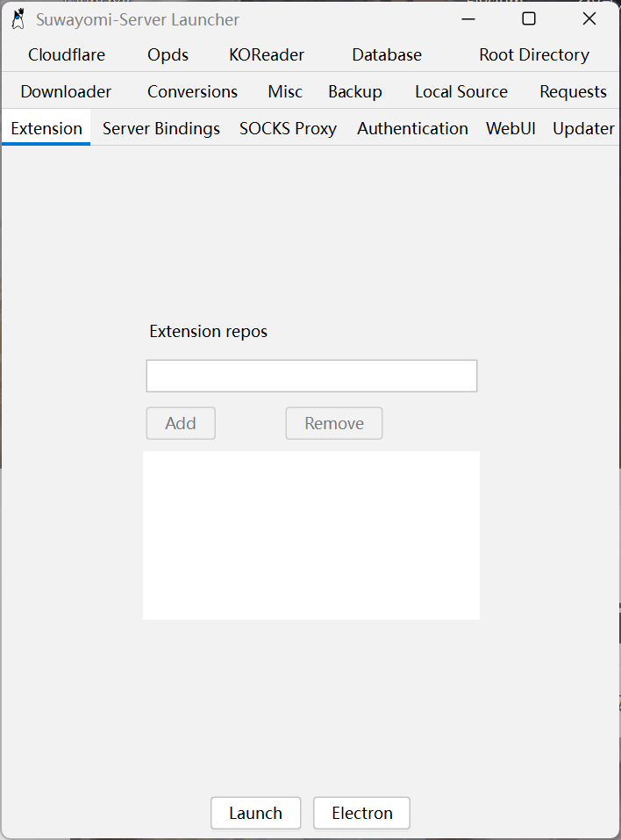Start the Electron client button
The width and height of the screenshot is (621, 840).
361,813
